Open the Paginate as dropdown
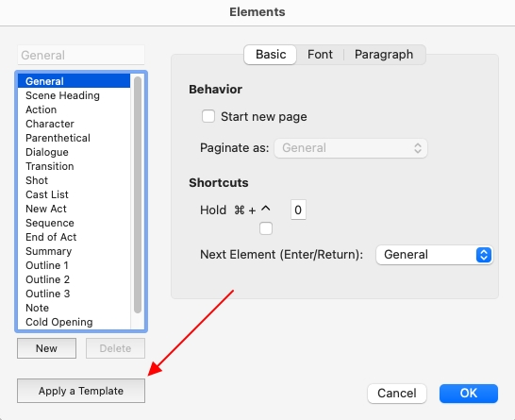Viewport: 515px width, 420px height. pos(351,148)
